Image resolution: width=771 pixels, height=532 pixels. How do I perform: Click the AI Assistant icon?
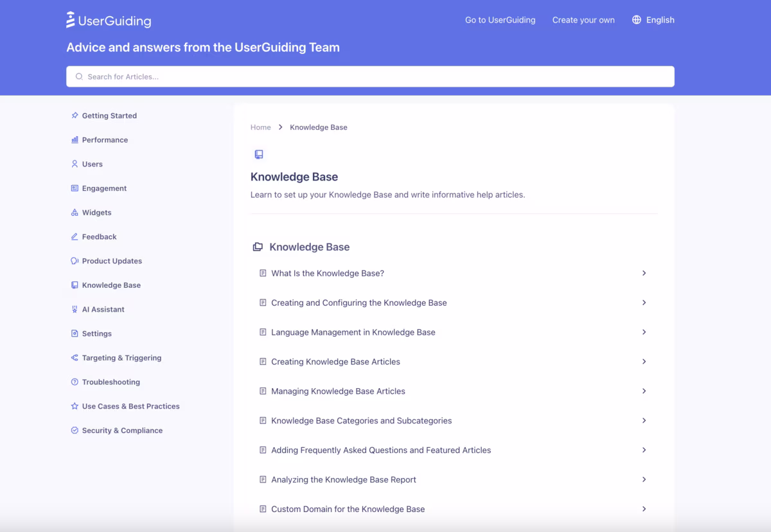point(74,309)
